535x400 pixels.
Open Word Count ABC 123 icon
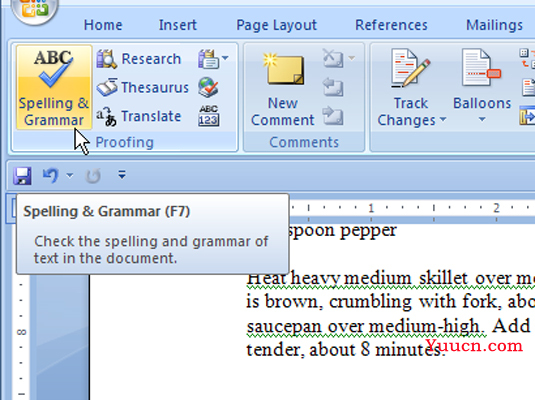click(x=208, y=116)
